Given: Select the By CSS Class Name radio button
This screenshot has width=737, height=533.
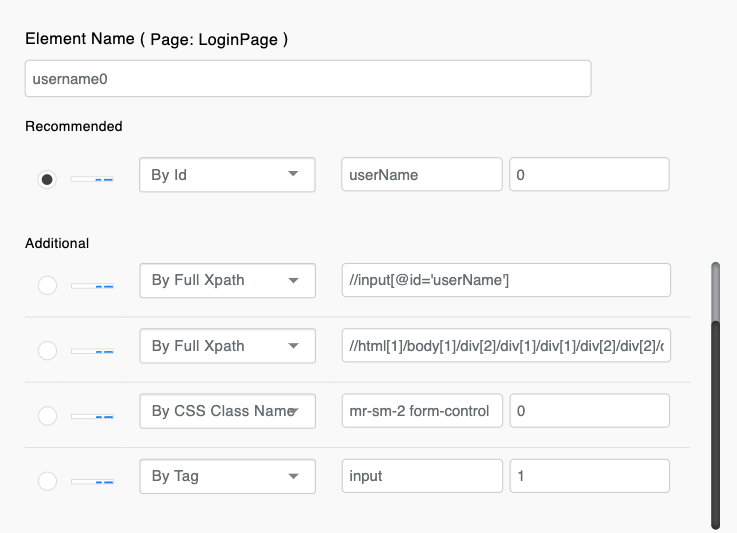Looking at the screenshot, I should [x=47, y=415].
